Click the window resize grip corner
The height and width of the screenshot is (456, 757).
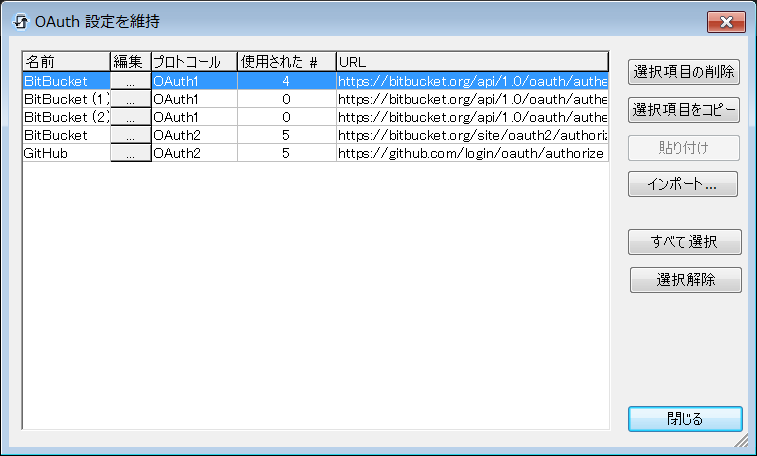pyautogui.click(x=741, y=441)
